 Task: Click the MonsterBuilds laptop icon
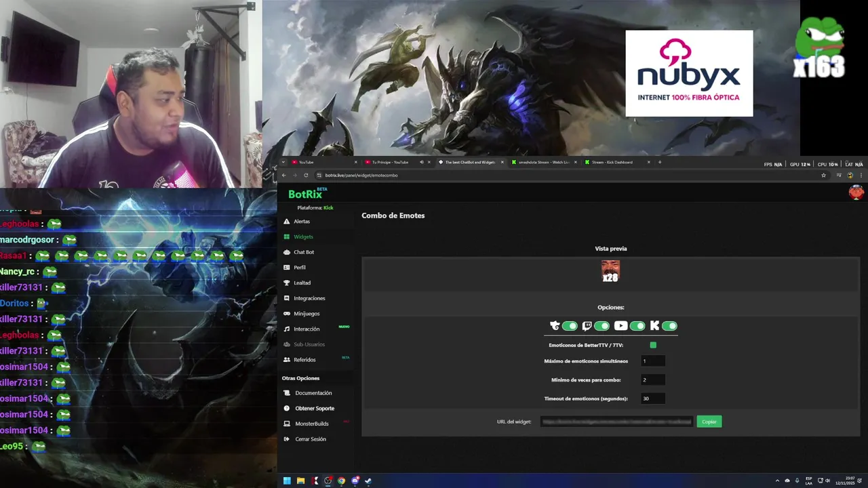click(287, 424)
